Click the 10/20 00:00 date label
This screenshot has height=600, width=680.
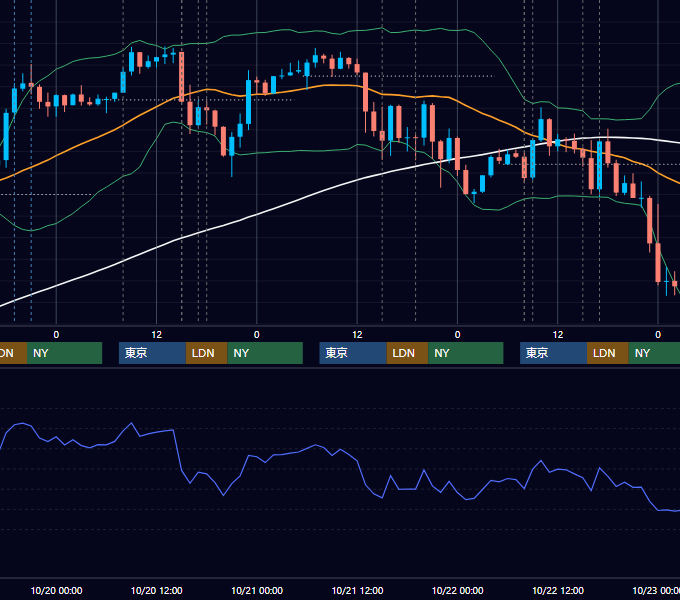[x=56, y=590]
